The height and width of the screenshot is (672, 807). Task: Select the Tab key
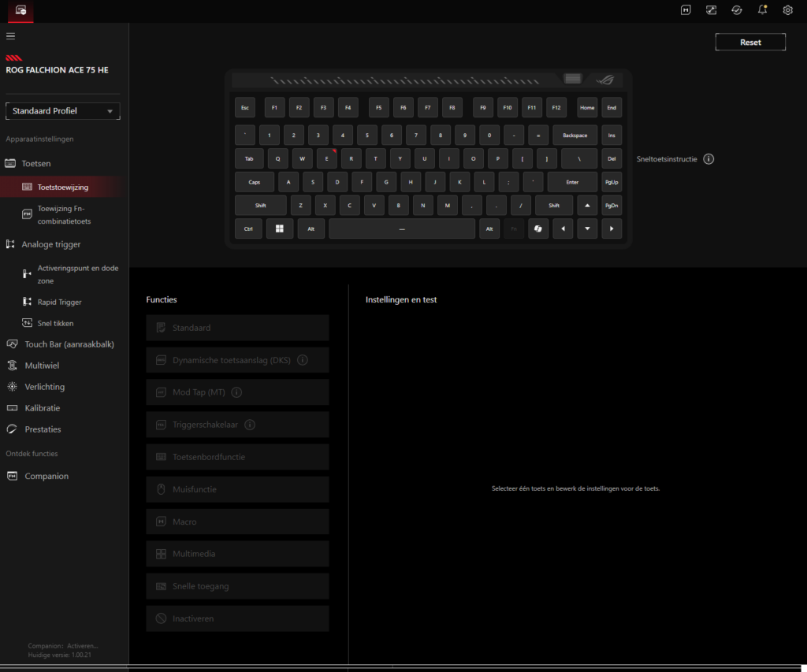249,158
